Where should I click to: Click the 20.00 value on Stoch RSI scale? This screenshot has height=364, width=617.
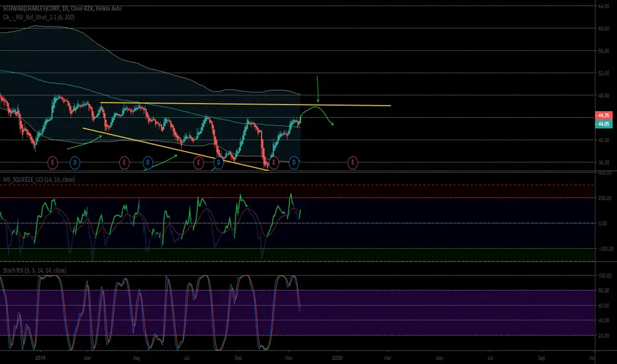(x=604, y=336)
